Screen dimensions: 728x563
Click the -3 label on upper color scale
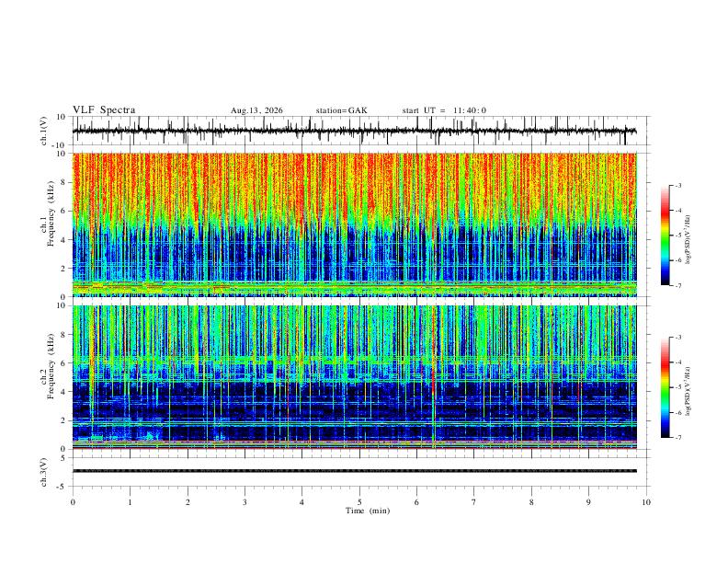pos(678,185)
